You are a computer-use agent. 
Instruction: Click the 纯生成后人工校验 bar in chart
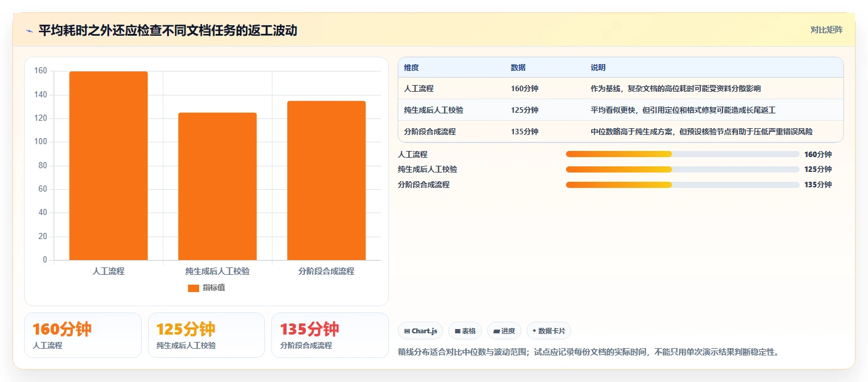click(217, 186)
